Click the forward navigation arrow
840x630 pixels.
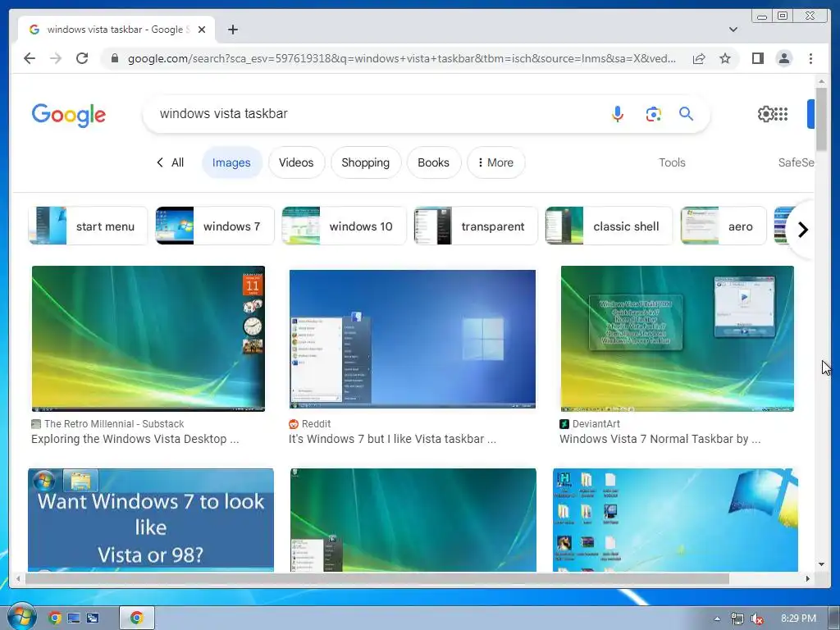point(56,58)
